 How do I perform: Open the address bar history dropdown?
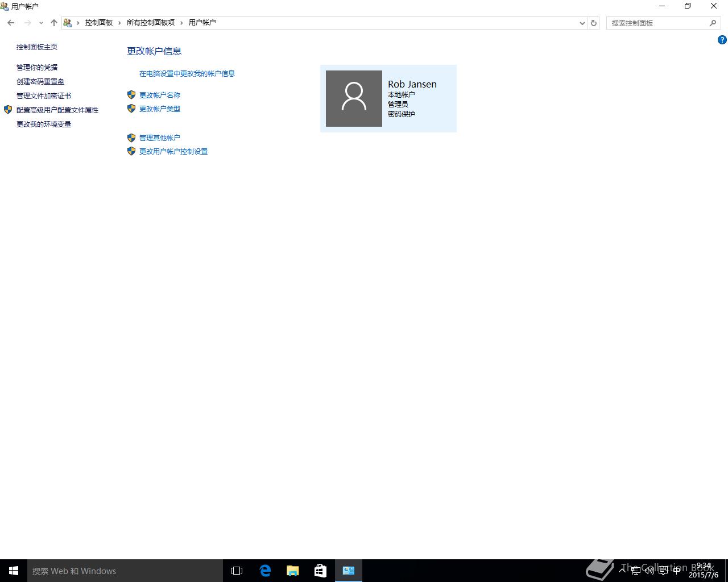coord(582,23)
